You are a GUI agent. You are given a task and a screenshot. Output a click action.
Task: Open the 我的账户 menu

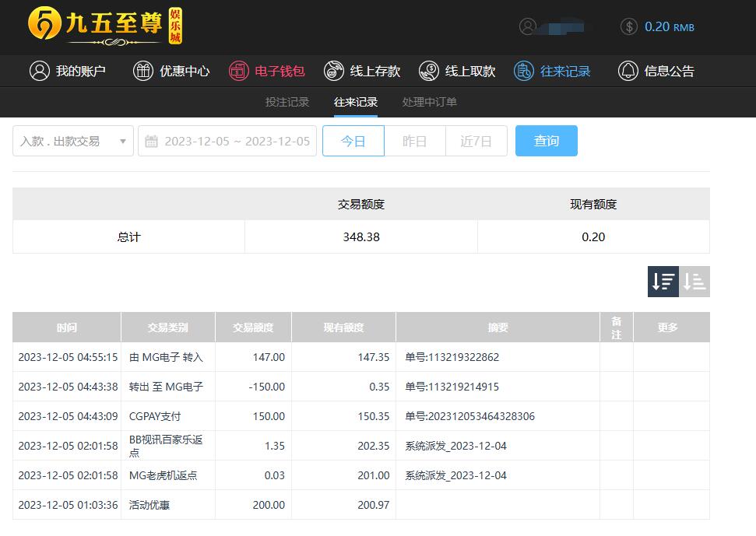[x=68, y=71]
